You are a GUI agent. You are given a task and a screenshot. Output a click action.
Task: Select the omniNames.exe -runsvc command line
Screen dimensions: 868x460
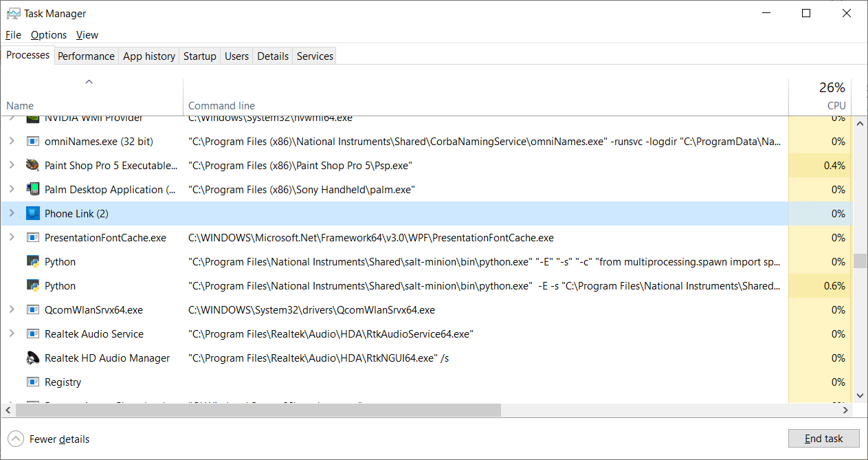click(x=485, y=141)
